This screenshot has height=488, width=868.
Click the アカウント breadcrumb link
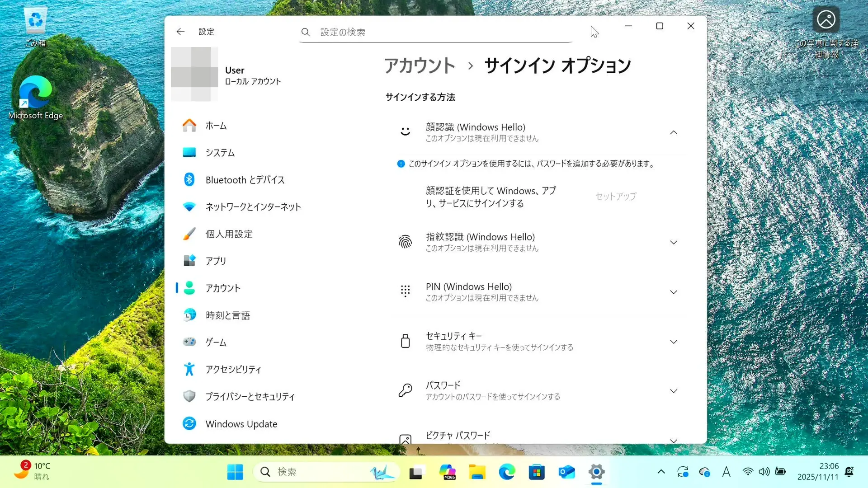click(419, 66)
